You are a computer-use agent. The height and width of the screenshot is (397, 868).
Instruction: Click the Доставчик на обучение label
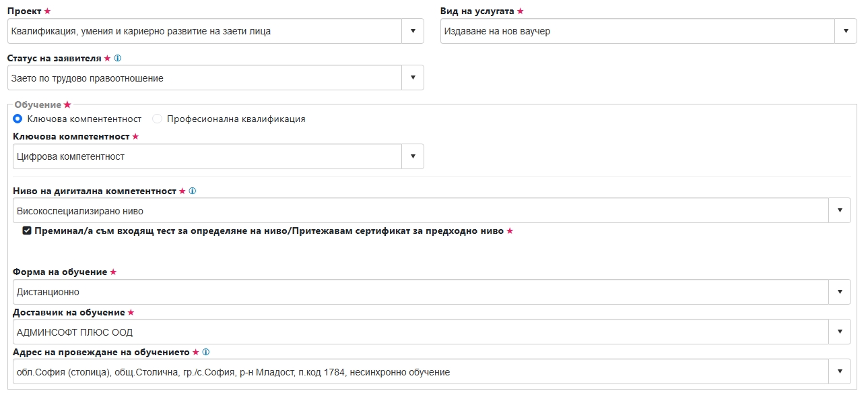coord(69,312)
